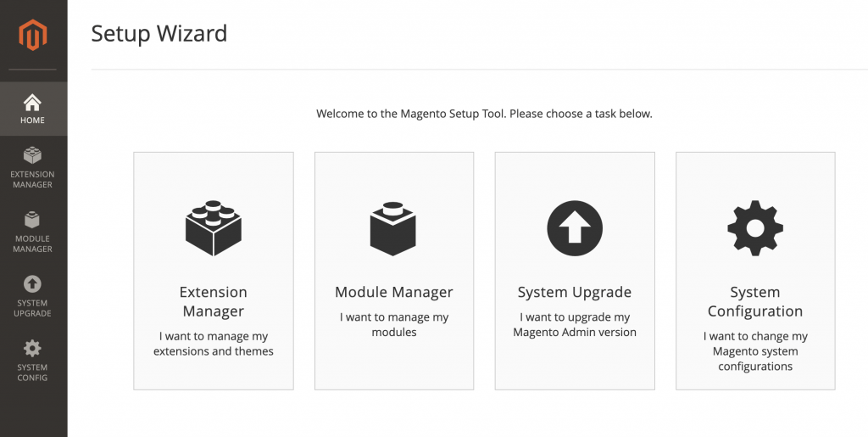This screenshot has width=868, height=437.
Task: Click the large Module Manager cube icon
Action: pyautogui.click(x=393, y=229)
